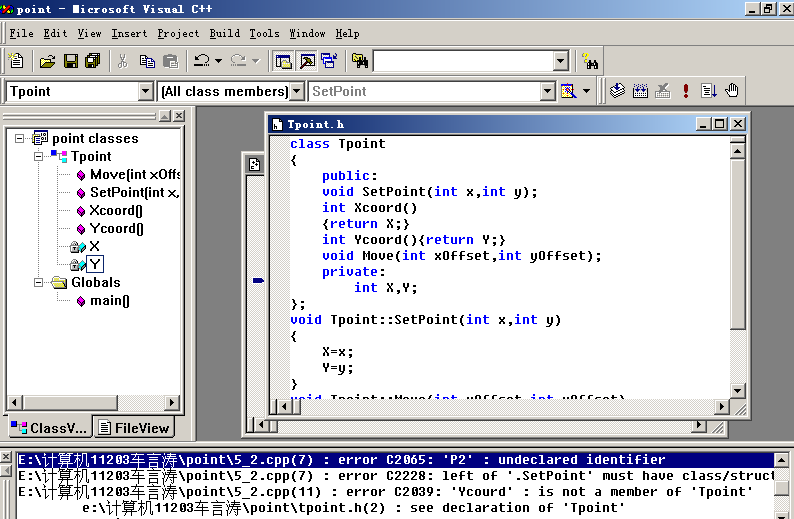The image size is (794, 519).
Task: Select Ycoord() in class tree
Action: coord(116,228)
